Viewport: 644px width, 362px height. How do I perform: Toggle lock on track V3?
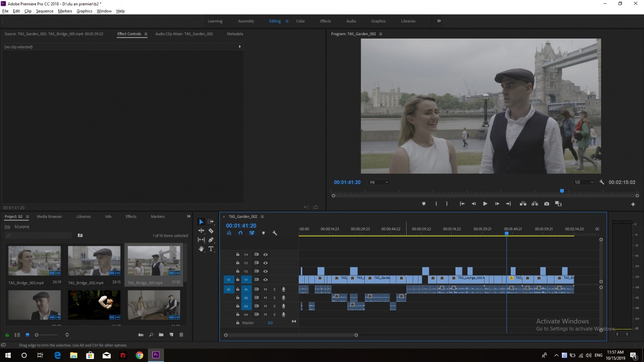click(237, 262)
